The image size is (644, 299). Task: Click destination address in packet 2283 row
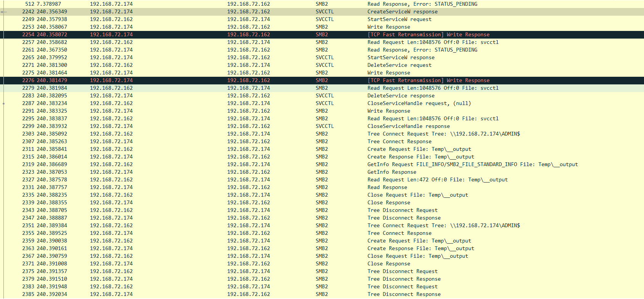point(249,95)
